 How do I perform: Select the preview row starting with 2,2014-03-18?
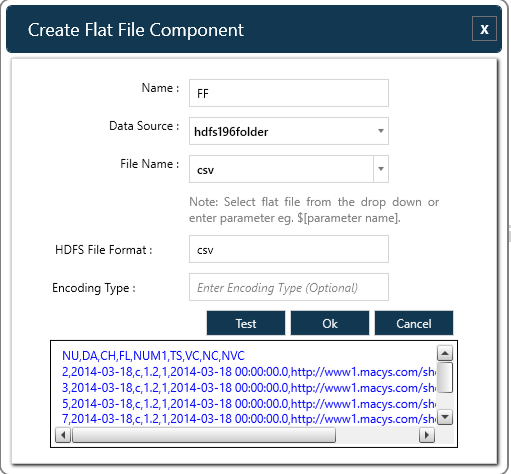249,372
